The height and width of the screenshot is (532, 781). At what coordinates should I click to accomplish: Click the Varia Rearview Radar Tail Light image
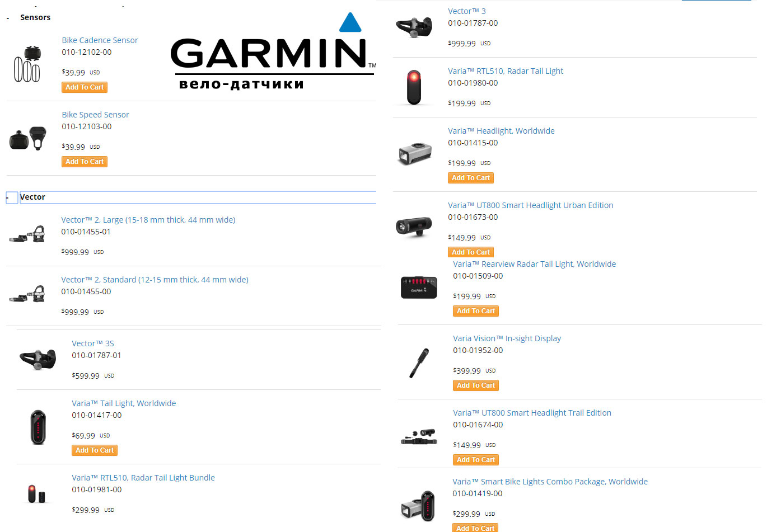[419, 288]
